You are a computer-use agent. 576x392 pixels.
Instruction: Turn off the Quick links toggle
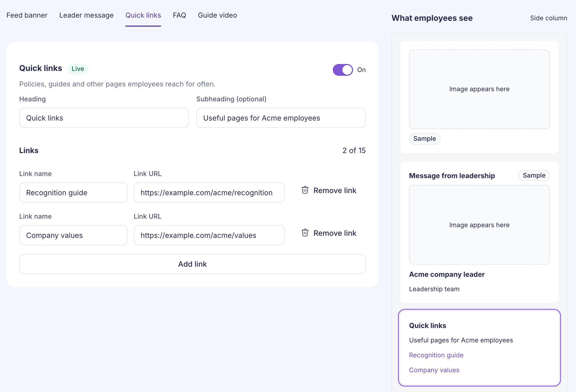click(343, 70)
